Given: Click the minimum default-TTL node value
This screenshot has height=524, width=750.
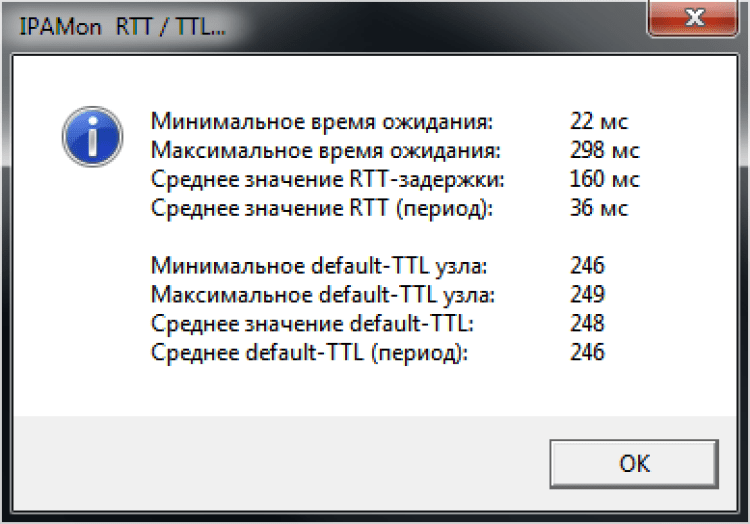Looking at the screenshot, I should pyautogui.click(x=587, y=266).
